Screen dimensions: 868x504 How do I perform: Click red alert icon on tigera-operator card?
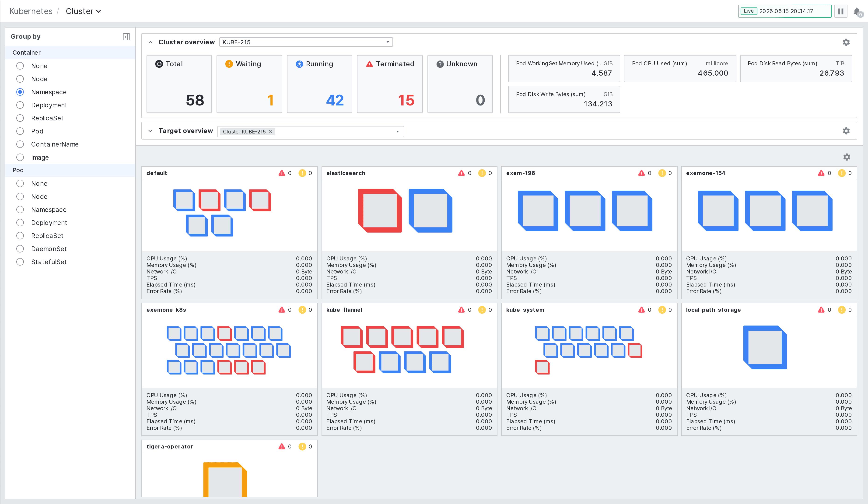click(x=282, y=446)
